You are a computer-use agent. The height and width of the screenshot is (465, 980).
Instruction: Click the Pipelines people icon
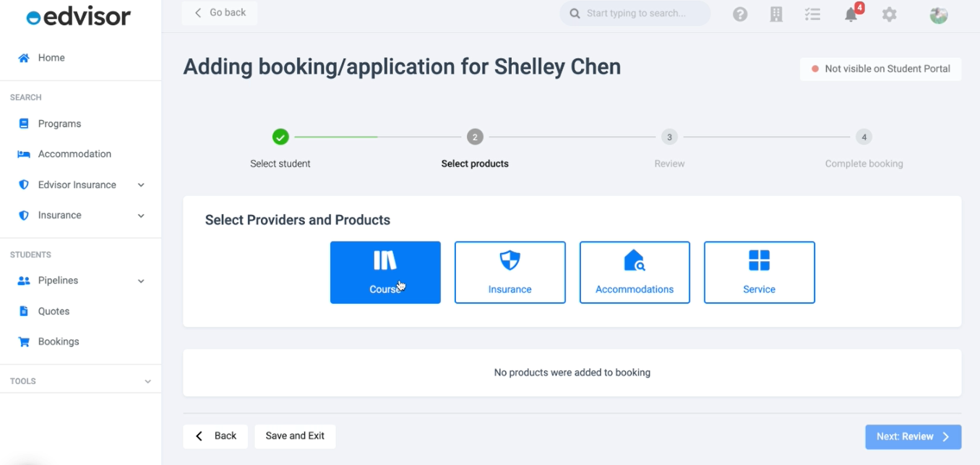pos(24,281)
